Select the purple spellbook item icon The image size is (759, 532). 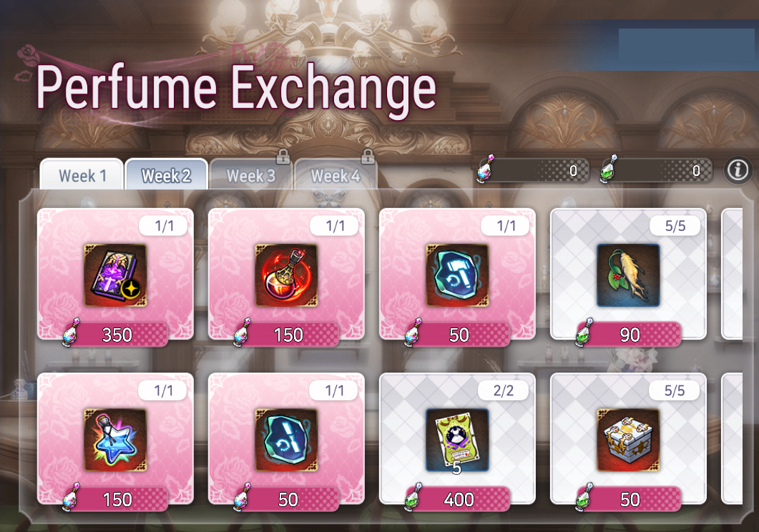pyautogui.click(x=115, y=275)
